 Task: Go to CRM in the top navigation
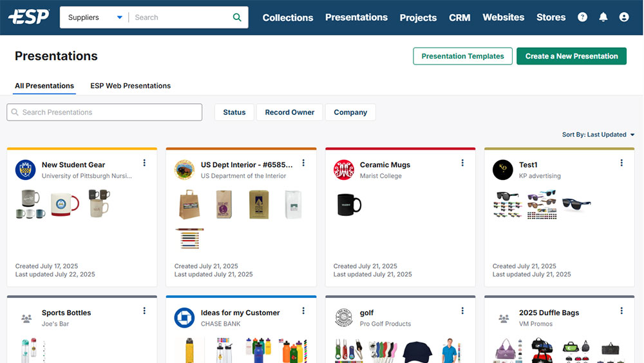point(459,17)
